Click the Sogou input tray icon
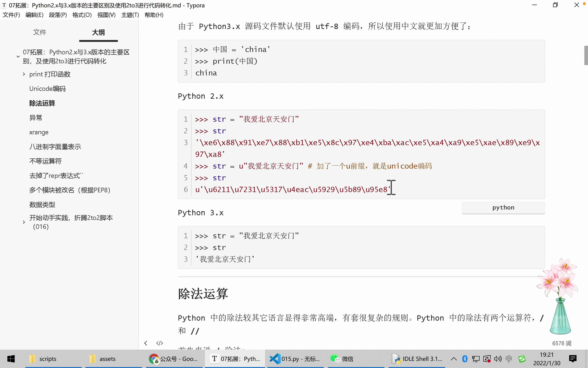Image resolution: width=588 pixels, height=368 pixels. (x=522, y=359)
